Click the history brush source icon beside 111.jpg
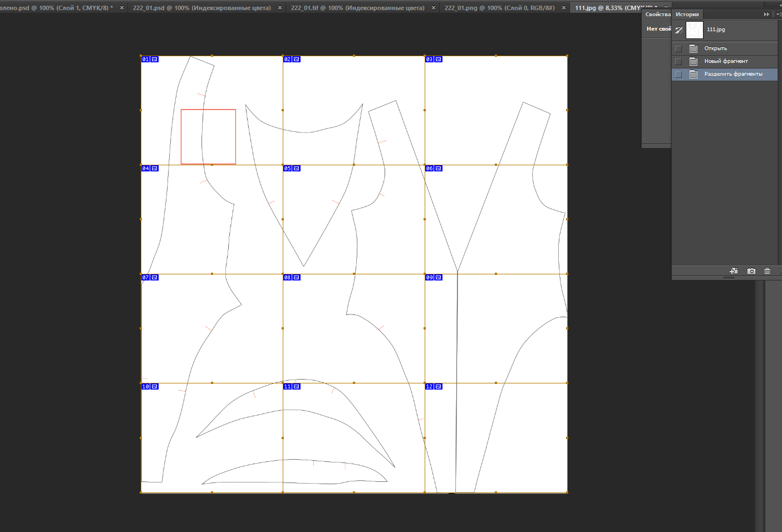 tap(678, 30)
